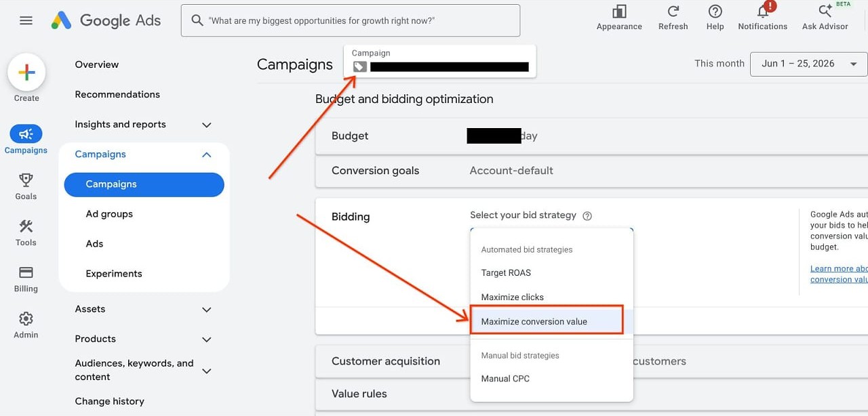The height and width of the screenshot is (416, 868).
Task: Click bid strategy help question icon
Action: click(x=587, y=216)
